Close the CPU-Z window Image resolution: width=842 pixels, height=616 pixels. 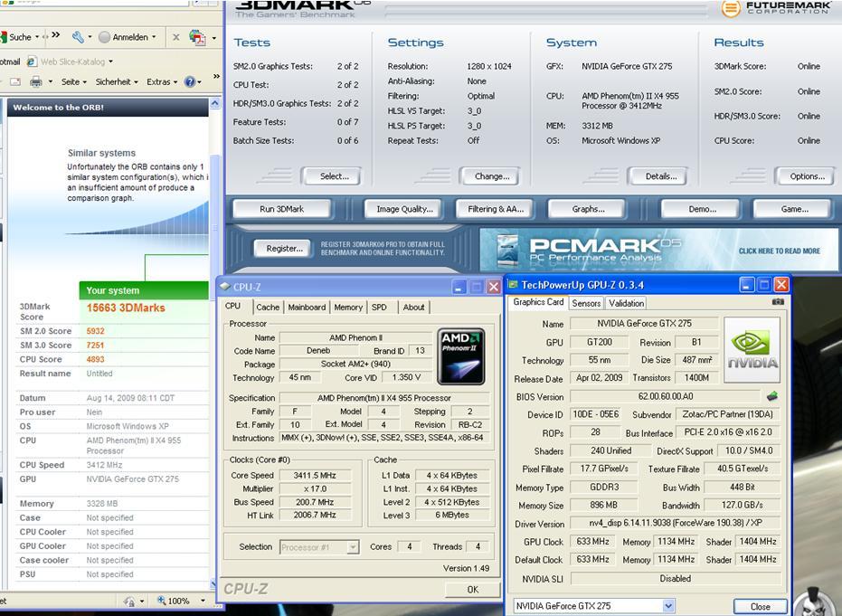click(x=494, y=288)
